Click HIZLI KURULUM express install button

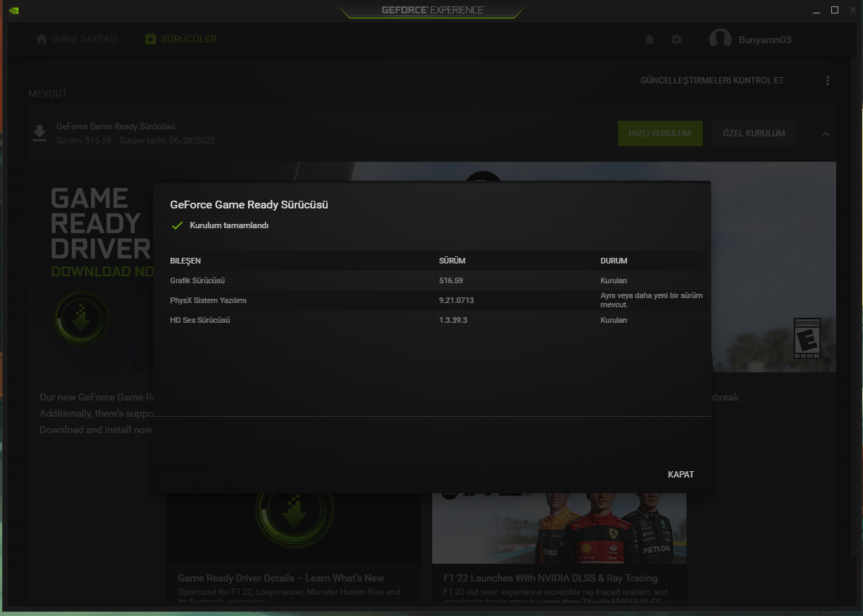click(x=660, y=133)
